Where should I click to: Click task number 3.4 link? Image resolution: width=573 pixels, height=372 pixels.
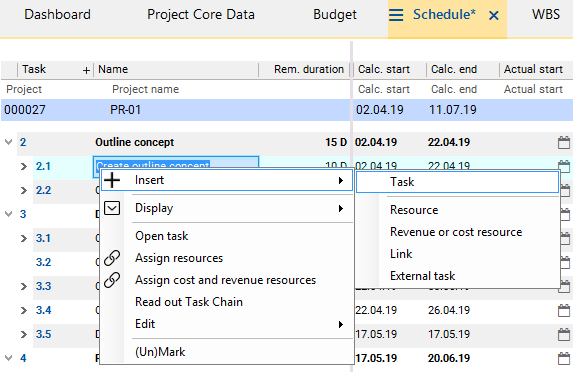(x=43, y=310)
